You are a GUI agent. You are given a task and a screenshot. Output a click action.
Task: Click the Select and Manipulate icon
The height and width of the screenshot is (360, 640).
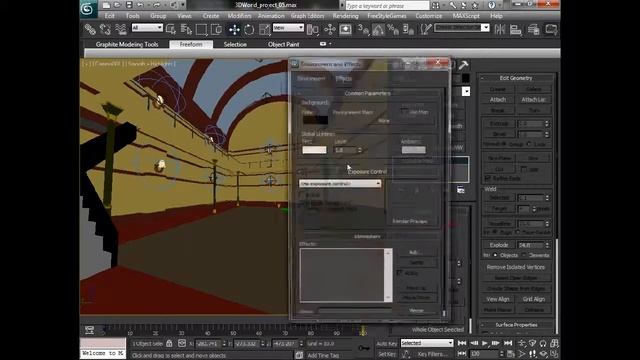[329, 29]
